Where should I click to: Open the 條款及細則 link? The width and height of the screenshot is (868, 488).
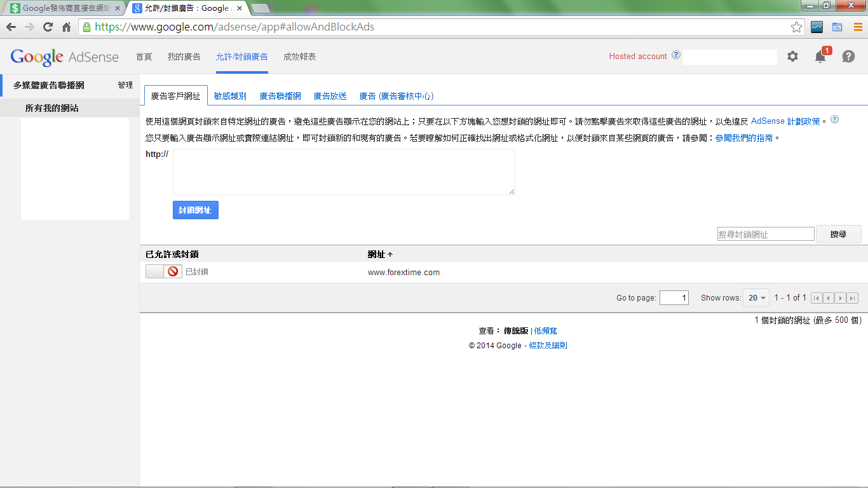pos(548,346)
